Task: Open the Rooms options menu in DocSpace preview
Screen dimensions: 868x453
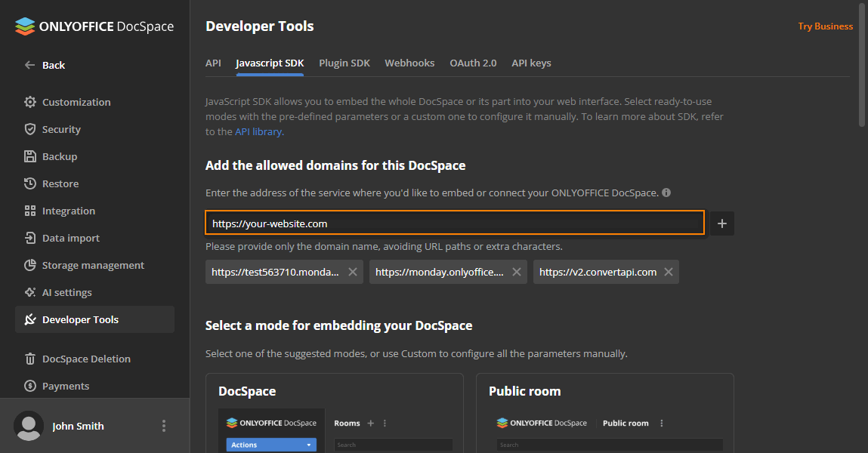Action: 385,424
